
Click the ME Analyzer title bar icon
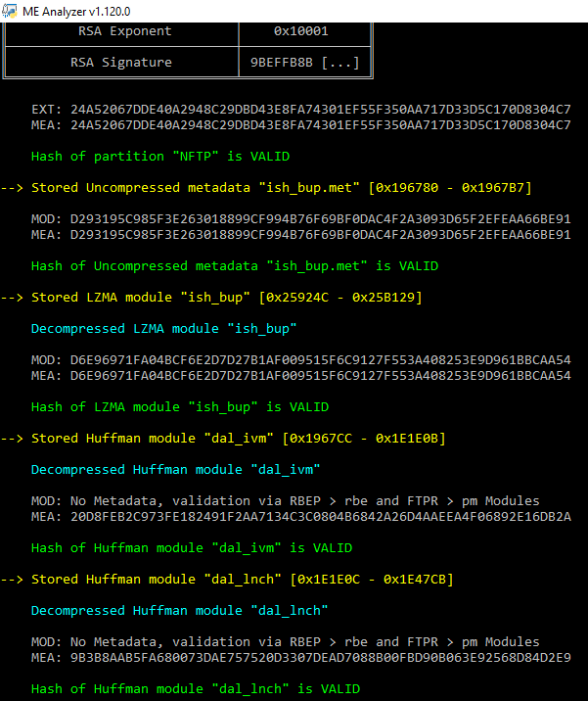(x=10, y=11)
